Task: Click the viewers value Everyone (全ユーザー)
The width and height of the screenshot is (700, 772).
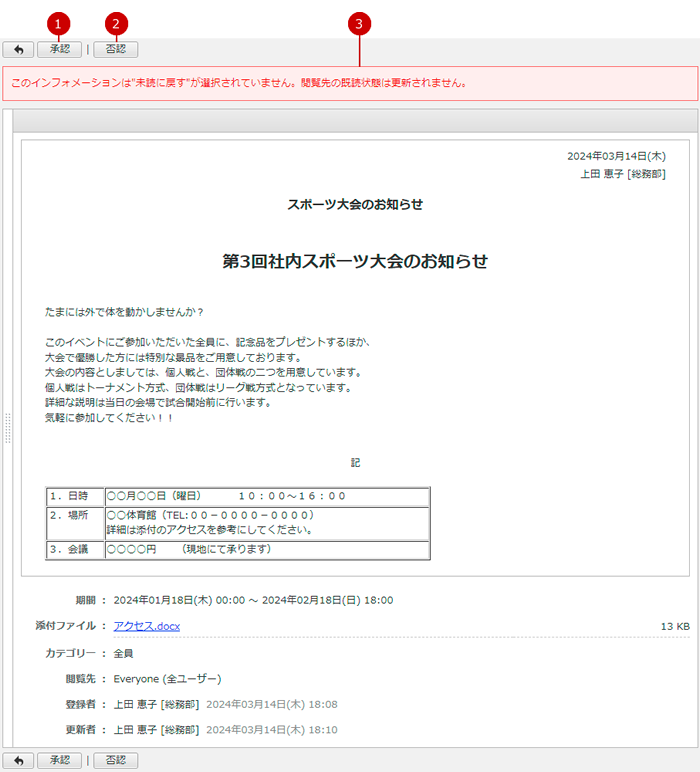Action: 167,679
